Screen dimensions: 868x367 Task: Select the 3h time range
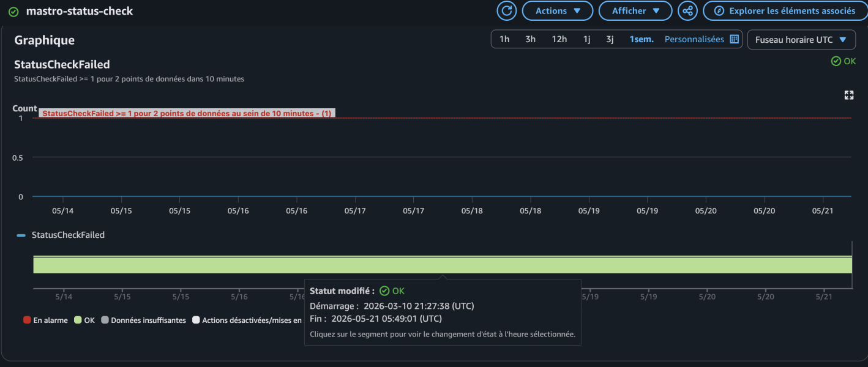[530, 39]
